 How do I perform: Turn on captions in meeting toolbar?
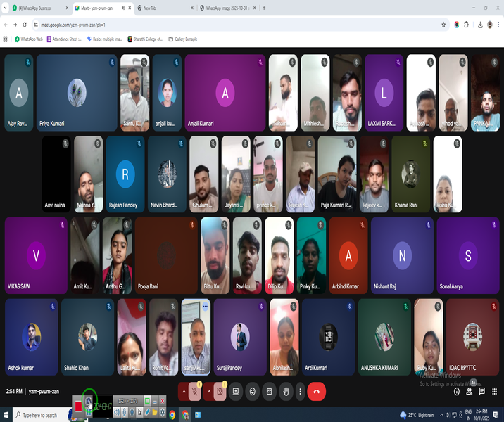click(x=268, y=392)
